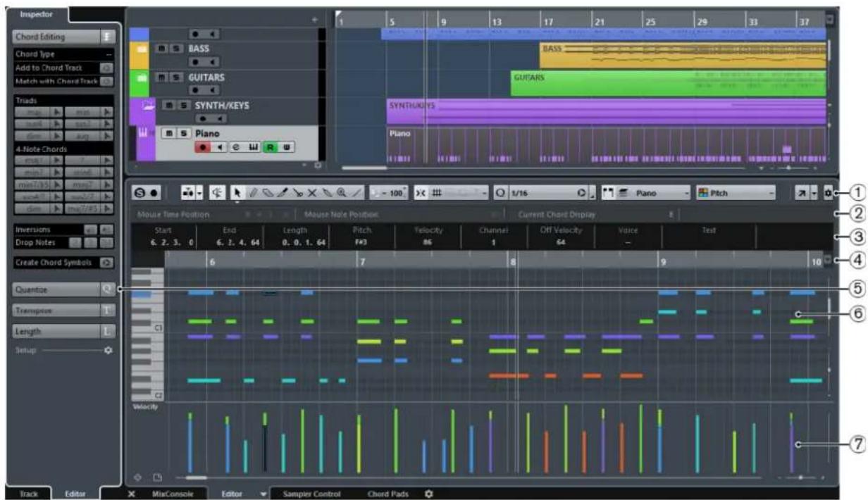Image resolution: width=868 pixels, height=500 pixels.
Task: Select the Mute X tool
Action: 312,192
